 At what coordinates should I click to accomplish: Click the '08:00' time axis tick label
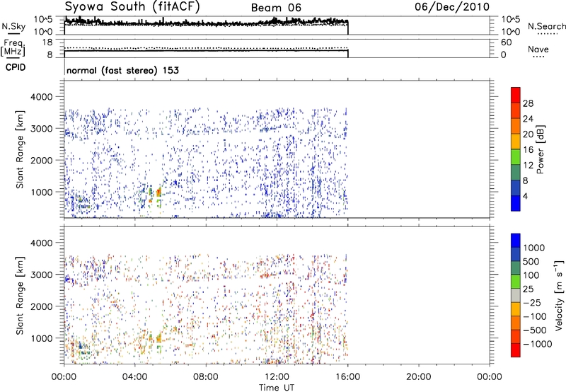click(206, 377)
